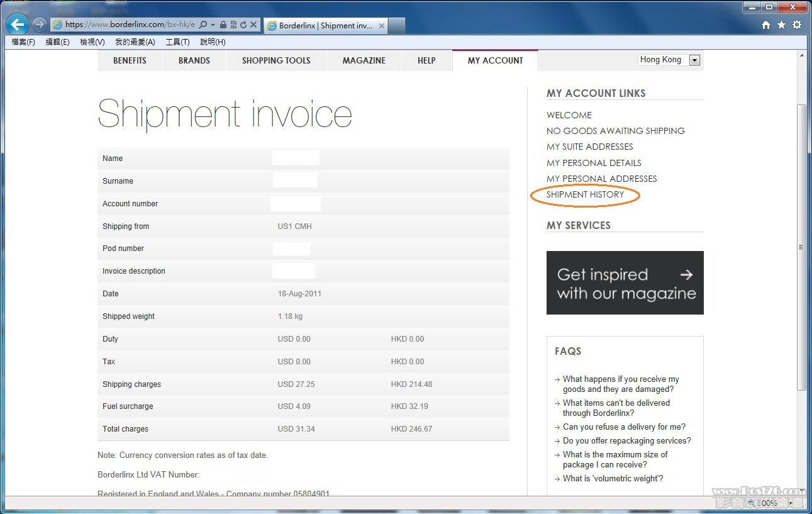812x514 pixels.
Task: Open FAQ about maximum package size
Action: tap(615, 459)
